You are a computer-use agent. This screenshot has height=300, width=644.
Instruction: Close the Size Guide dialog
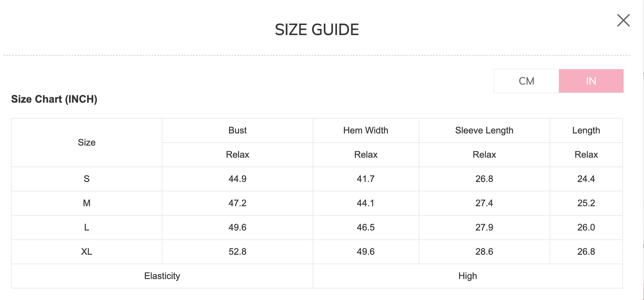coord(623,20)
